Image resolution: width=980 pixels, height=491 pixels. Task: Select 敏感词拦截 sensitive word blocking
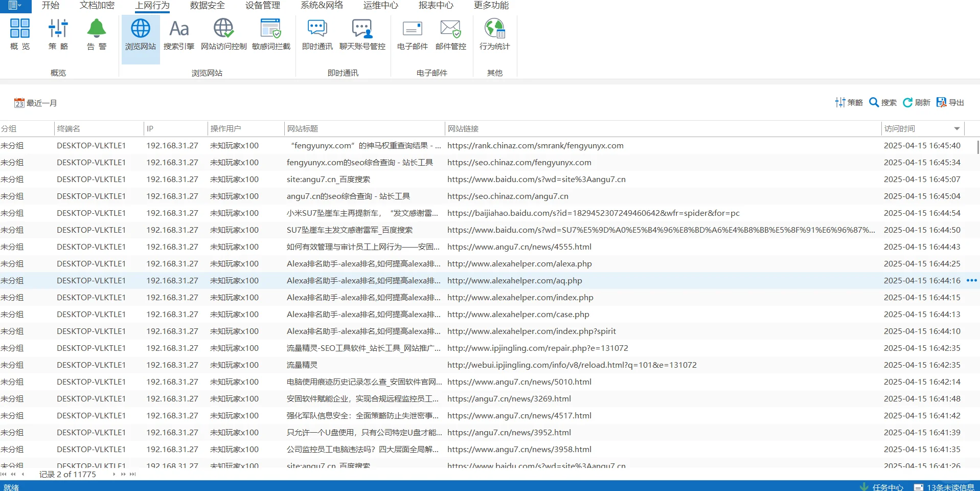(x=270, y=34)
